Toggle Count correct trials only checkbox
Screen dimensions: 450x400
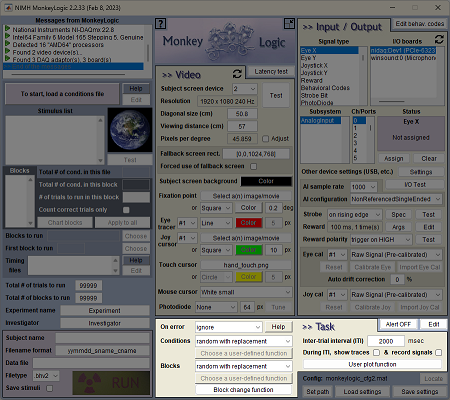126,210
